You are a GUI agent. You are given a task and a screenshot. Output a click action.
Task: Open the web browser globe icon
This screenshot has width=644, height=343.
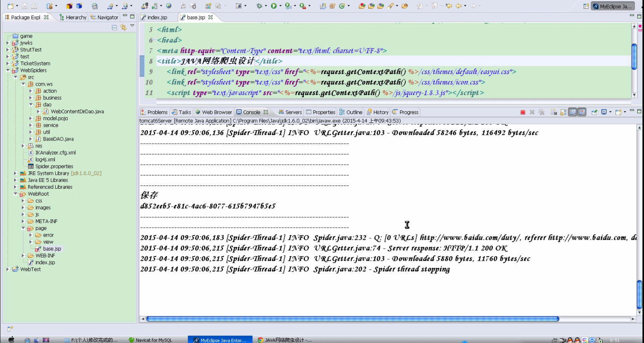tap(169, 6)
